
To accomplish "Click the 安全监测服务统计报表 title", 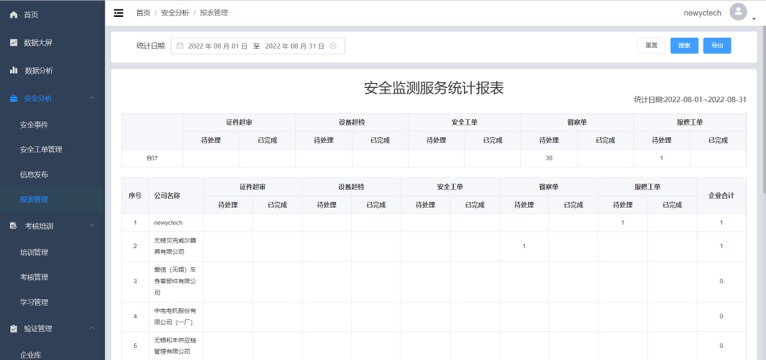I will pyautogui.click(x=434, y=88).
